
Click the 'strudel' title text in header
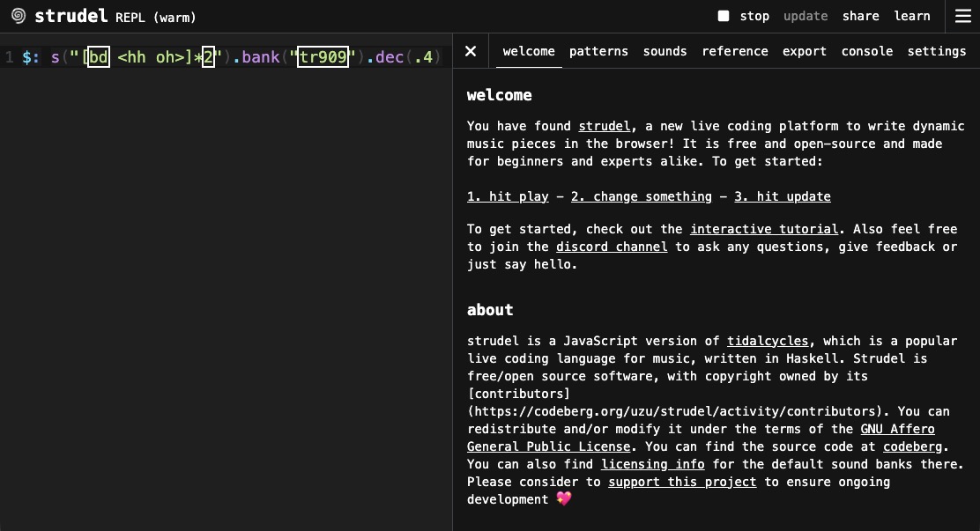pos(71,16)
